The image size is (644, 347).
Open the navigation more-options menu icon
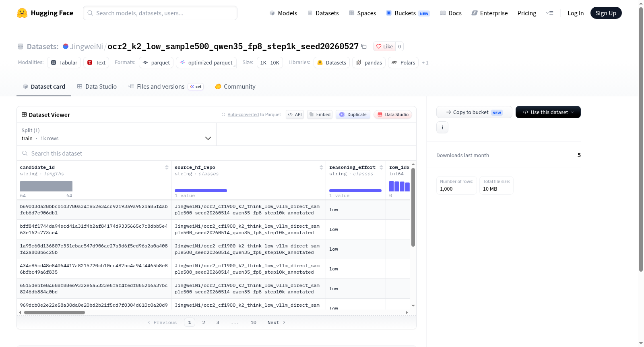(549, 13)
